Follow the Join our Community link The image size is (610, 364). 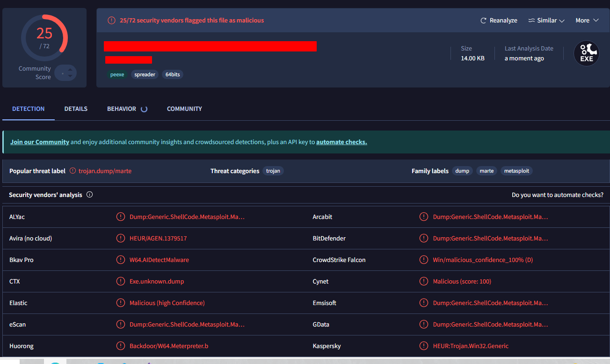coord(40,142)
